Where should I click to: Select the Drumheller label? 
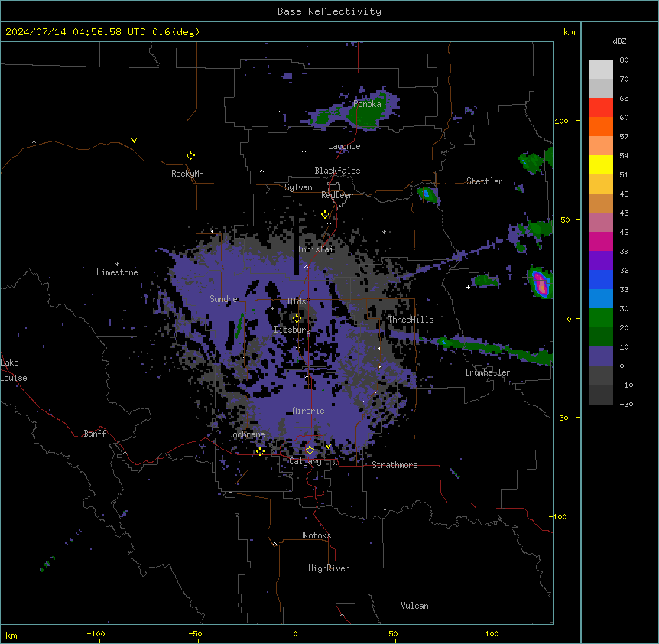tap(488, 372)
